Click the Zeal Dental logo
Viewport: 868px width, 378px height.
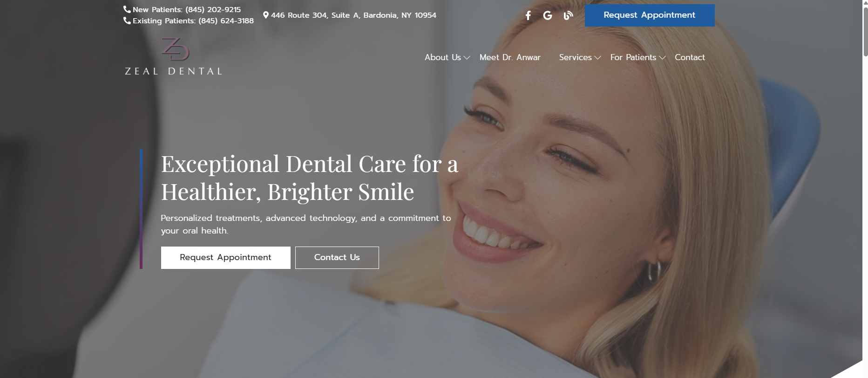(173, 56)
